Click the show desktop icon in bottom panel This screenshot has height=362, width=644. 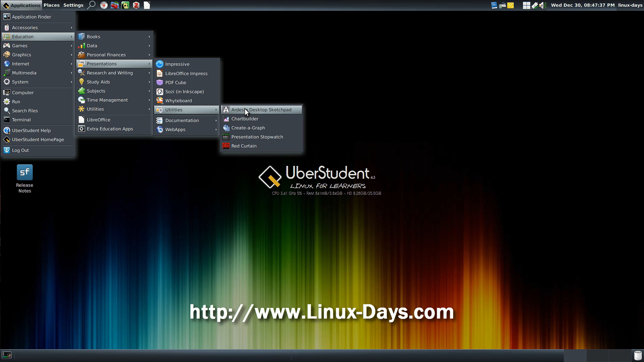click(7, 355)
